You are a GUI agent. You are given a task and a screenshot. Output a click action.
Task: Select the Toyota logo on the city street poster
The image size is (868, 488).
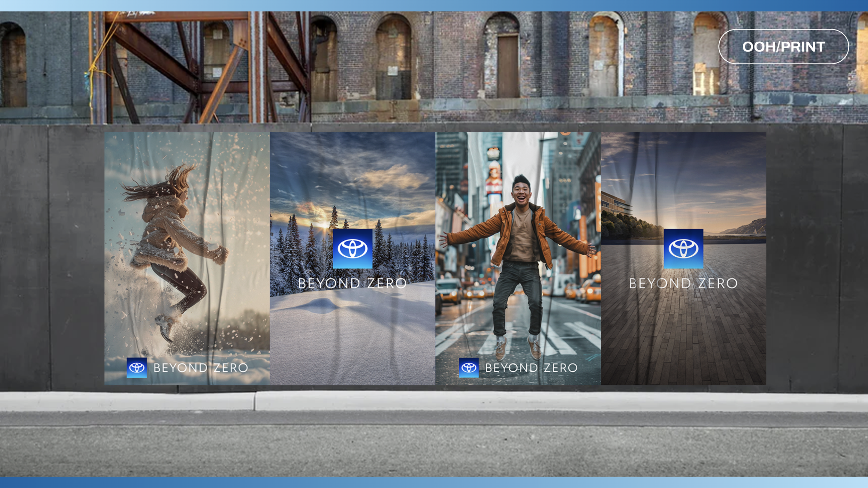469,367
